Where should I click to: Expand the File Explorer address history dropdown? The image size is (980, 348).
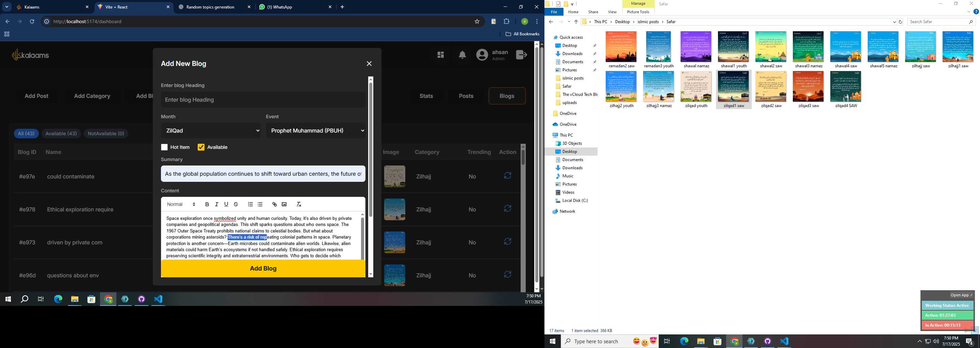tap(894, 22)
